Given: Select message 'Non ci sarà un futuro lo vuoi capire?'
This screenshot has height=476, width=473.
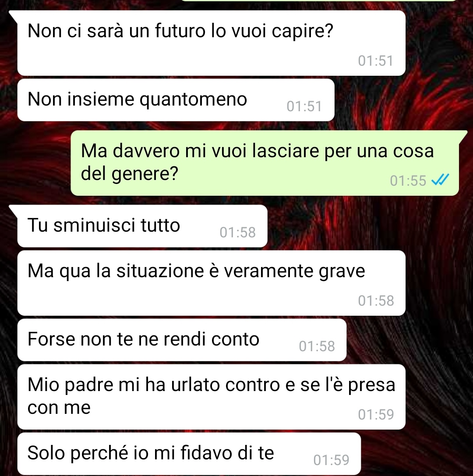Looking at the screenshot, I should click(x=211, y=43).
